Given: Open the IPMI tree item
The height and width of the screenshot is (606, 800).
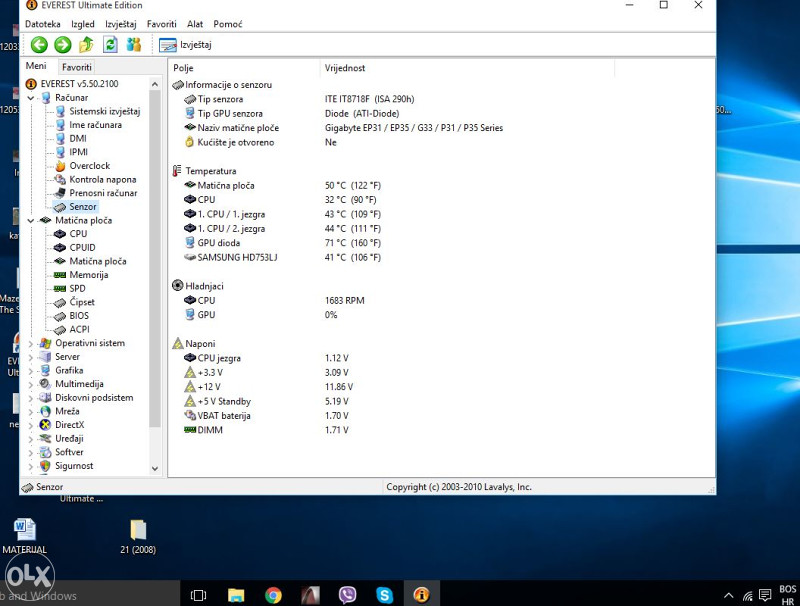Looking at the screenshot, I should (79, 152).
